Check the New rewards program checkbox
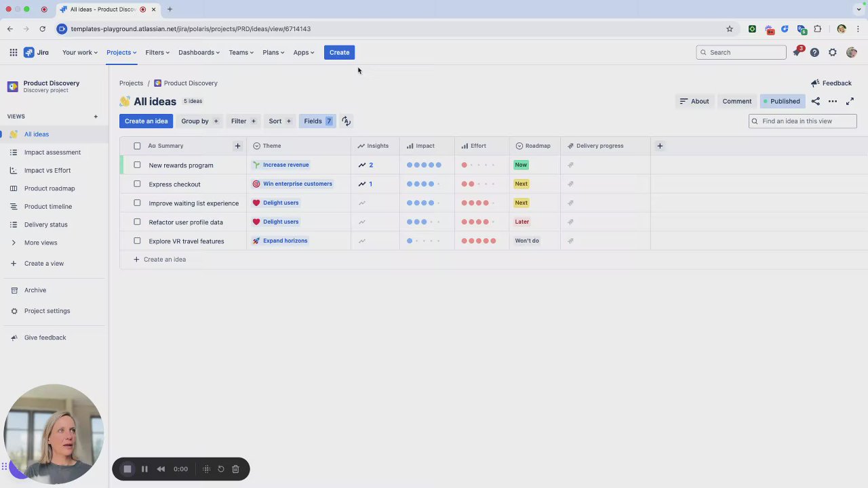The height and width of the screenshot is (488, 868). coord(137,165)
